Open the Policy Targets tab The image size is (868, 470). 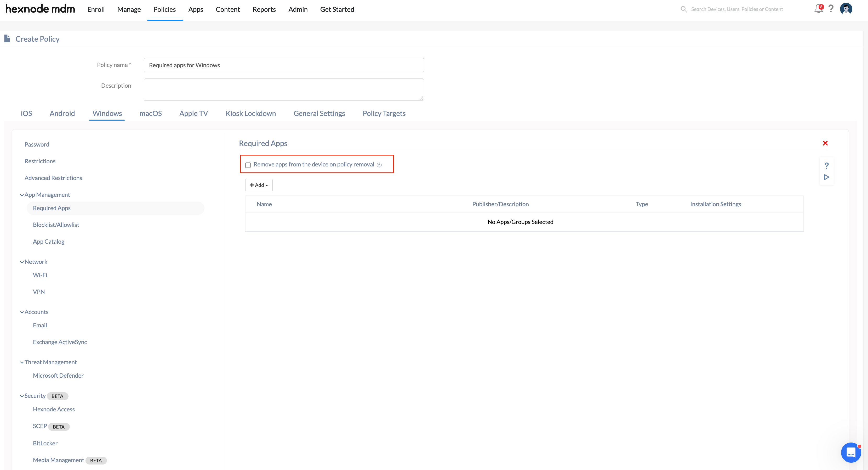click(x=384, y=113)
